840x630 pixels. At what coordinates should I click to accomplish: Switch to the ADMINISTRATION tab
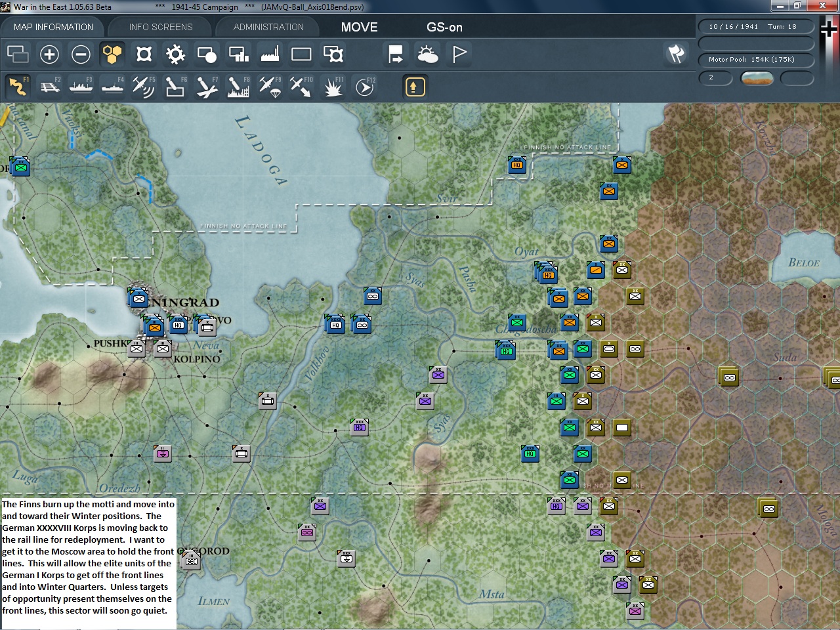tap(268, 27)
